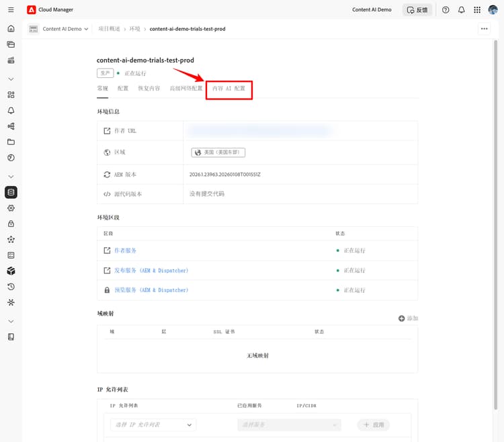504x442 pixels.
Task: Open the asterisk network icon in sidebar
Action: point(11,302)
